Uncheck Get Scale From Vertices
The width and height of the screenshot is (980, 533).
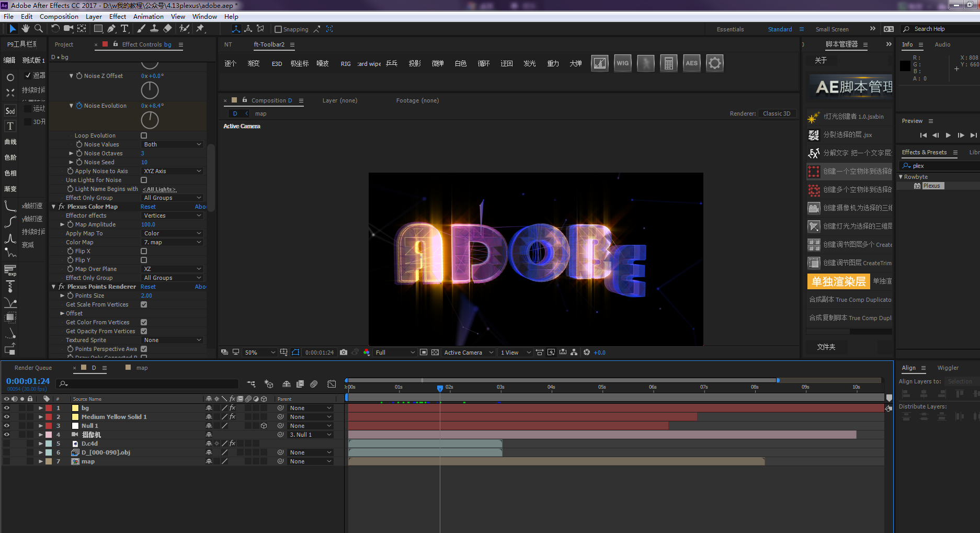144,304
